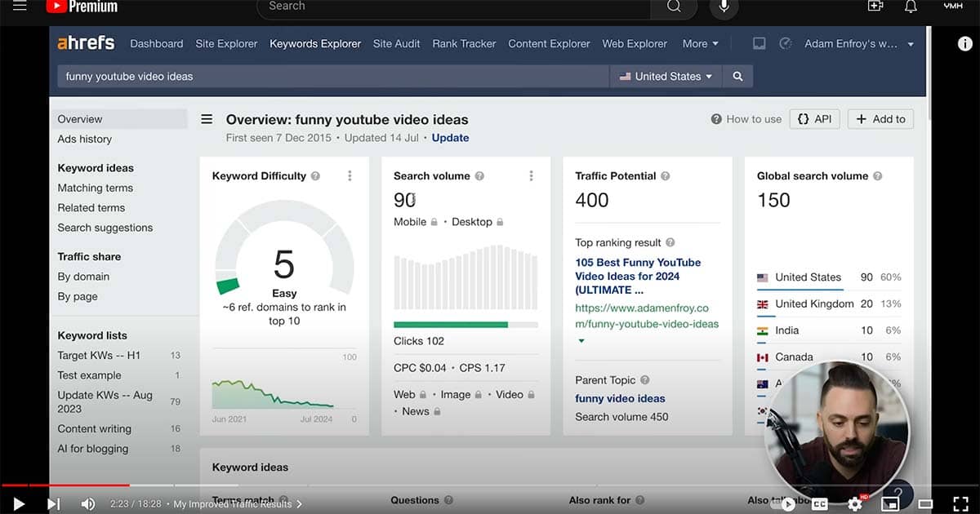Go to Rank Tracker
Image resolution: width=980 pixels, height=514 pixels.
pos(465,44)
